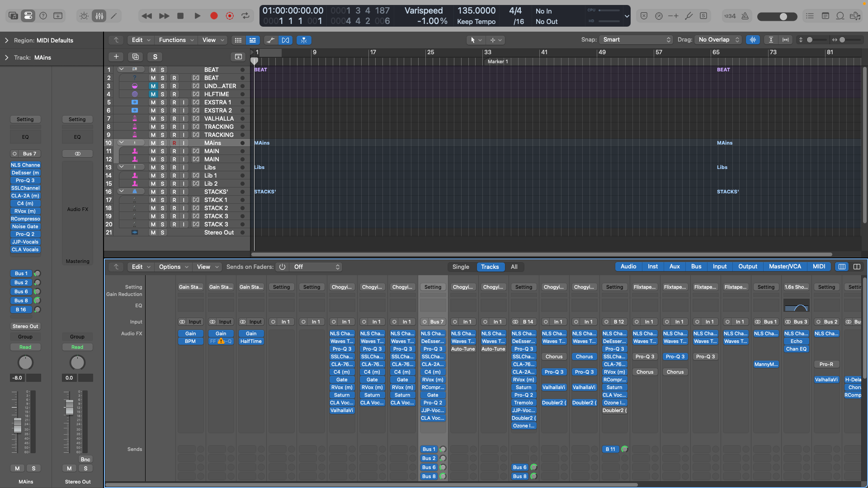The image size is (868, 488).
Task: Select the Single tab in the Mixer
Action: [x=461, y=267]
